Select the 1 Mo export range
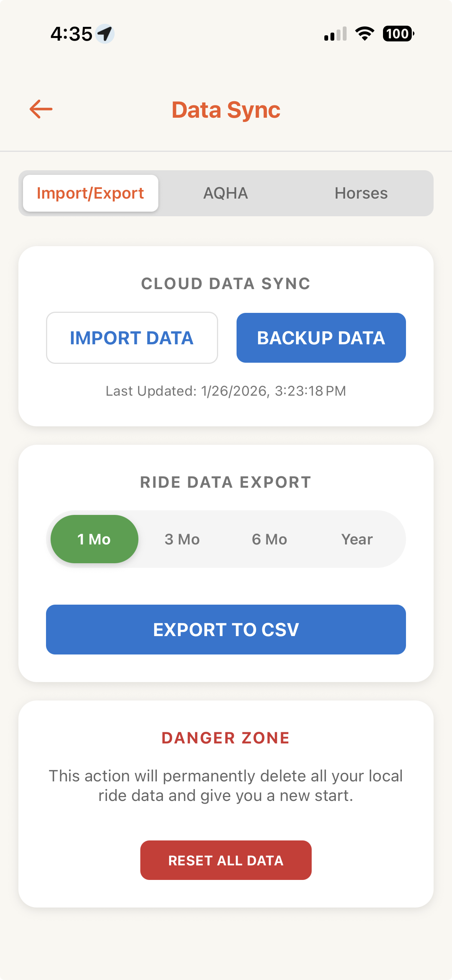 [94, 539]
